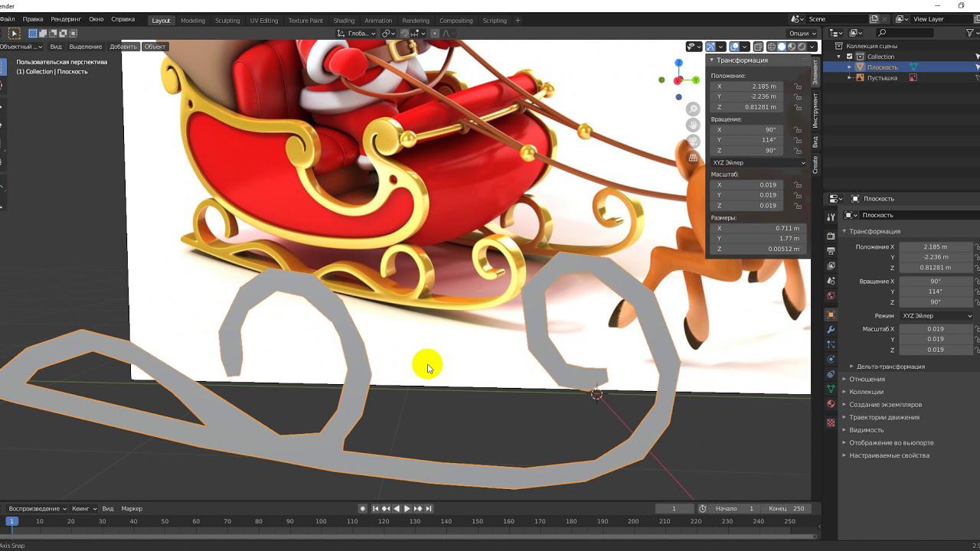Click the zoom view magnifier icon
980x551 pixels.
point(693,109)
